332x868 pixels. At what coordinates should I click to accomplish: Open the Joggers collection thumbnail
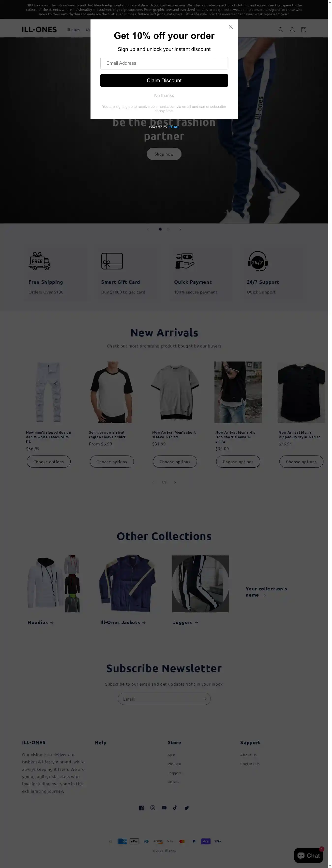pos(200,584)
